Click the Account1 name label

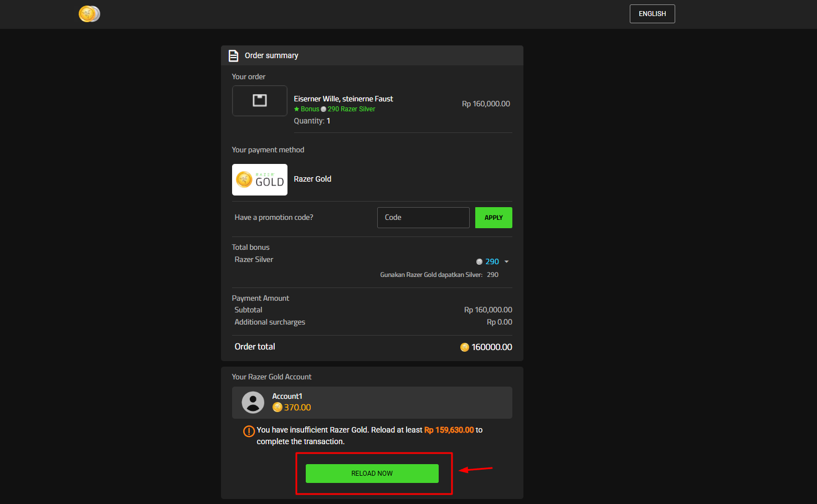coord(287,396)
